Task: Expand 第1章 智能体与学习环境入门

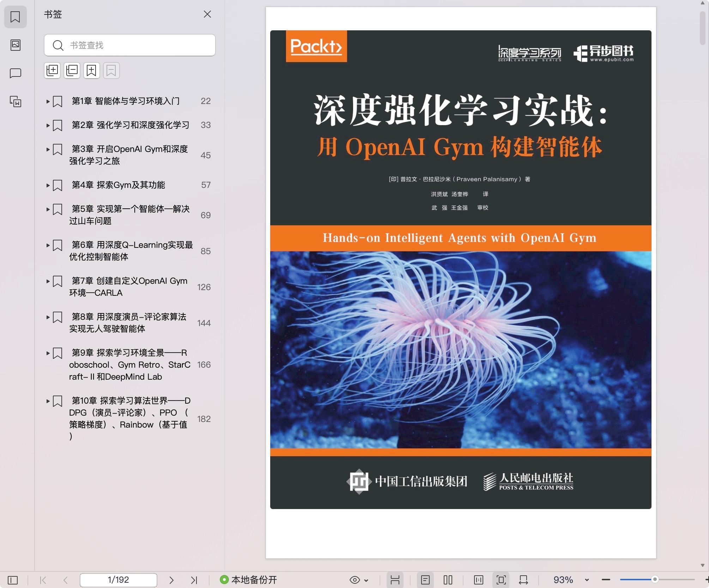Action: click(48, 102)
